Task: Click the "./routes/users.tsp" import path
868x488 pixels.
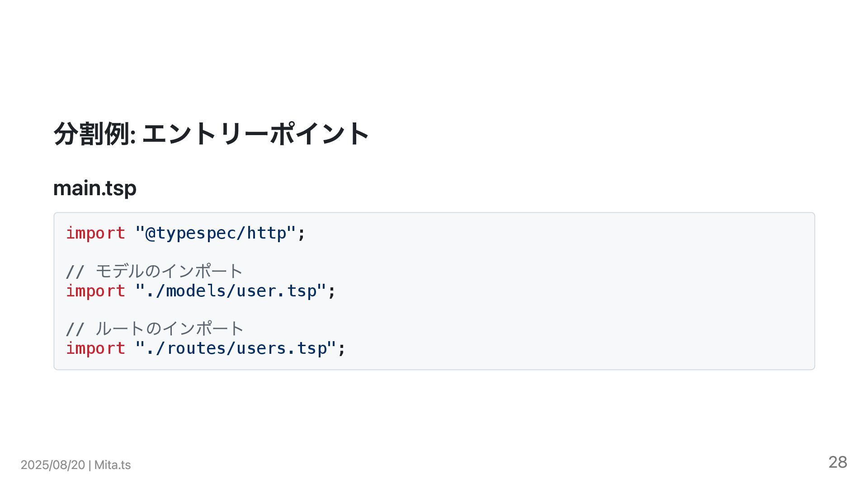Action: (236, 348)
